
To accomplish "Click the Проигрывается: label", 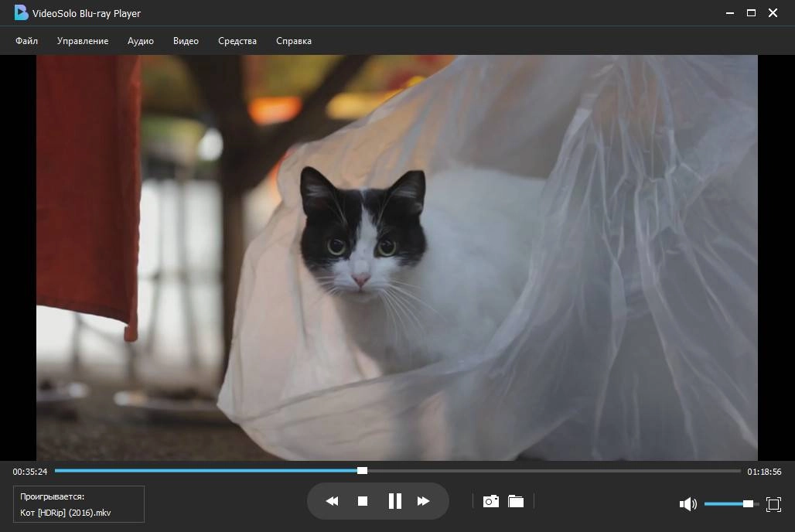I will (53, 496).
